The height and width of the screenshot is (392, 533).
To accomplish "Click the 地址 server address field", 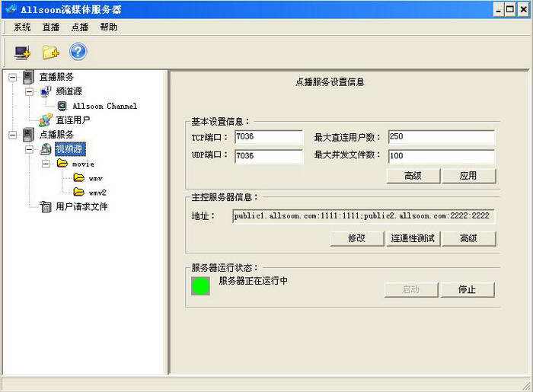I will click(363, 216).
